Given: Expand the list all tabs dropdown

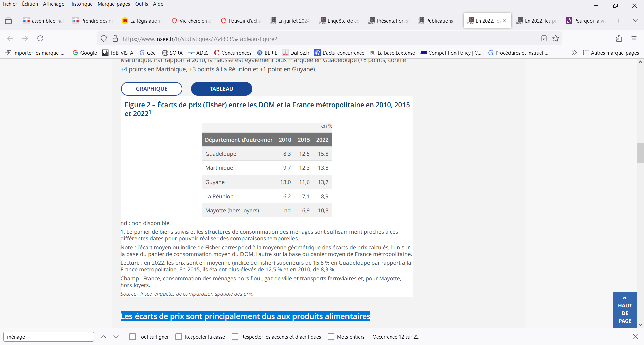Looking at the screenshot, I should click(635, 21).
